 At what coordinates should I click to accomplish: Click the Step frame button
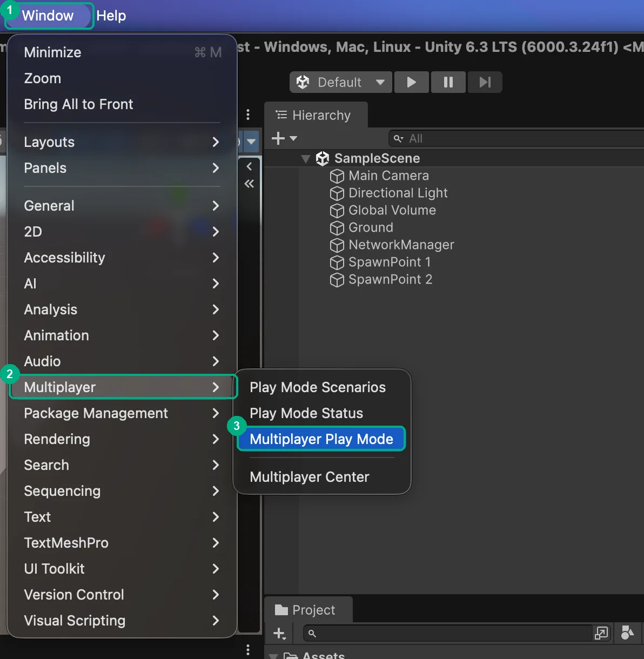point(485,82)
